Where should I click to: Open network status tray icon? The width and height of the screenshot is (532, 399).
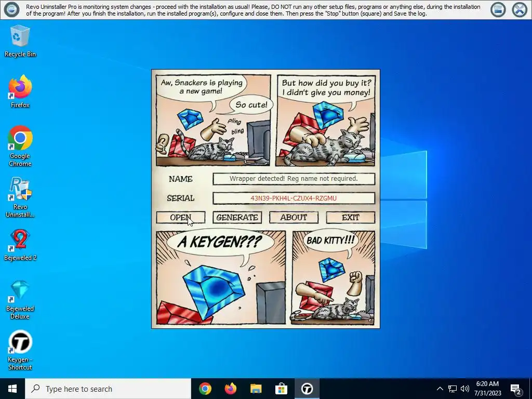tap(453, 389)
